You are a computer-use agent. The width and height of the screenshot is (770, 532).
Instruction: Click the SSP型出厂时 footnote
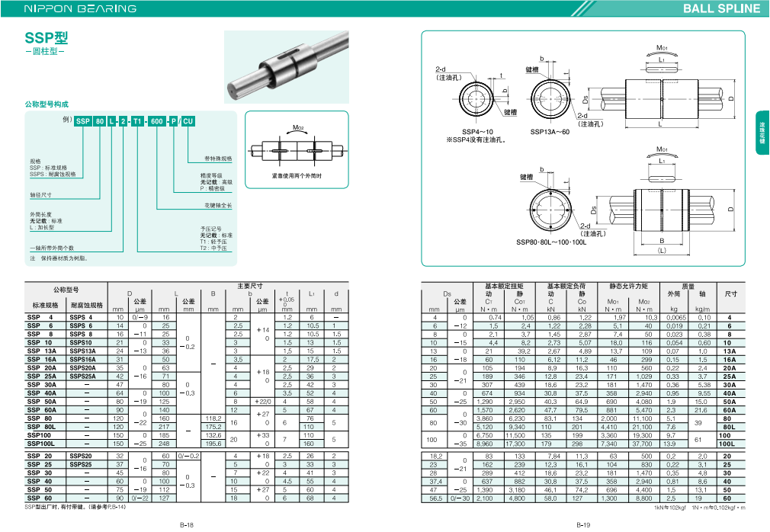(x=75, y=507)
